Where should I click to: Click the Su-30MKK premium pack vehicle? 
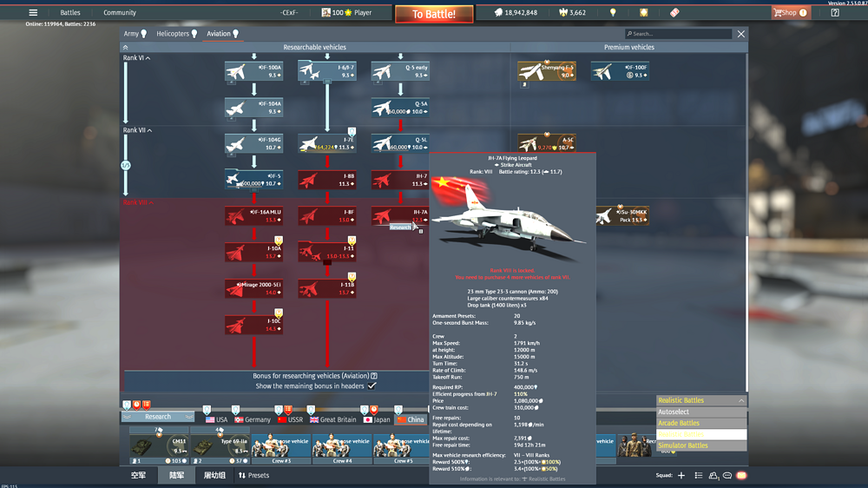pyautogui.click(x=620, y=215)
